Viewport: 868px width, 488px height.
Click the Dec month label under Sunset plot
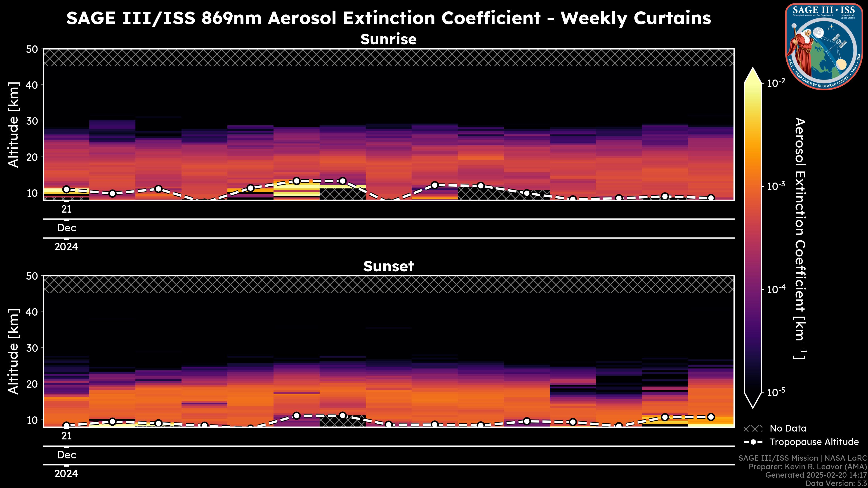[x=66, y=455]
